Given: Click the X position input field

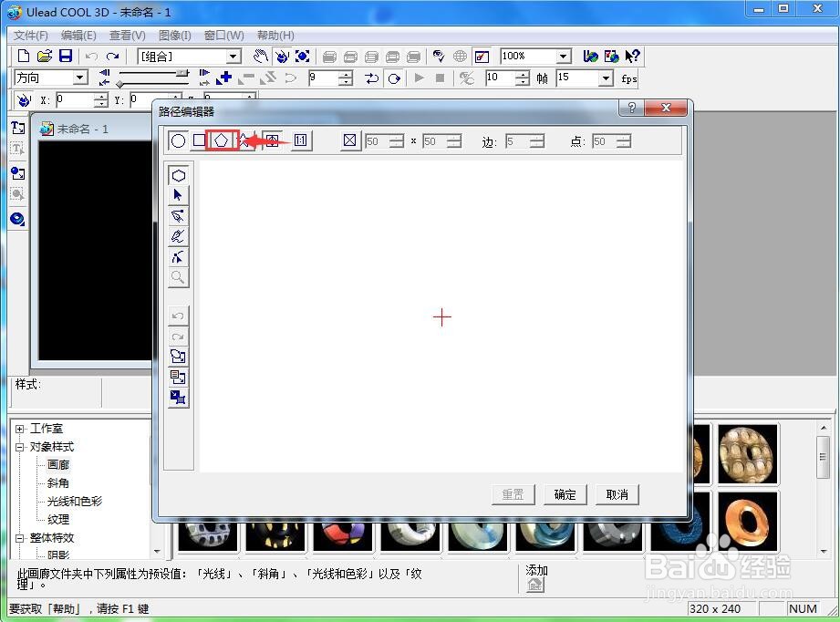Looking at the screenshot, I should [x=75, y=99].
